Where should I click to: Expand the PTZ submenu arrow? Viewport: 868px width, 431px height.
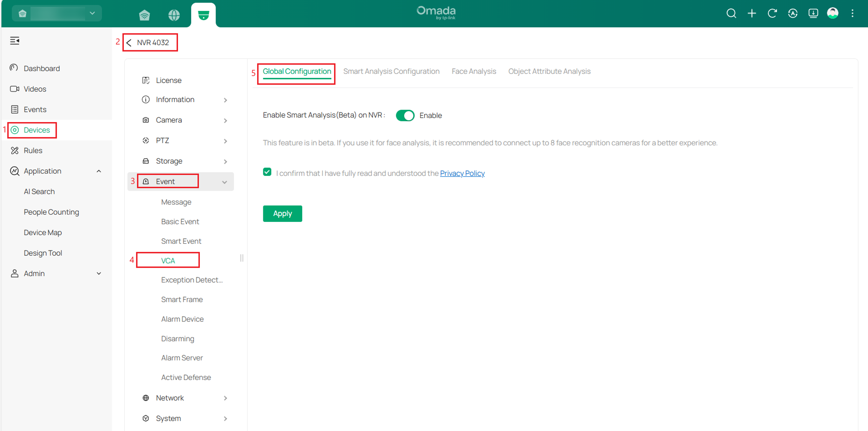[225, 141]
